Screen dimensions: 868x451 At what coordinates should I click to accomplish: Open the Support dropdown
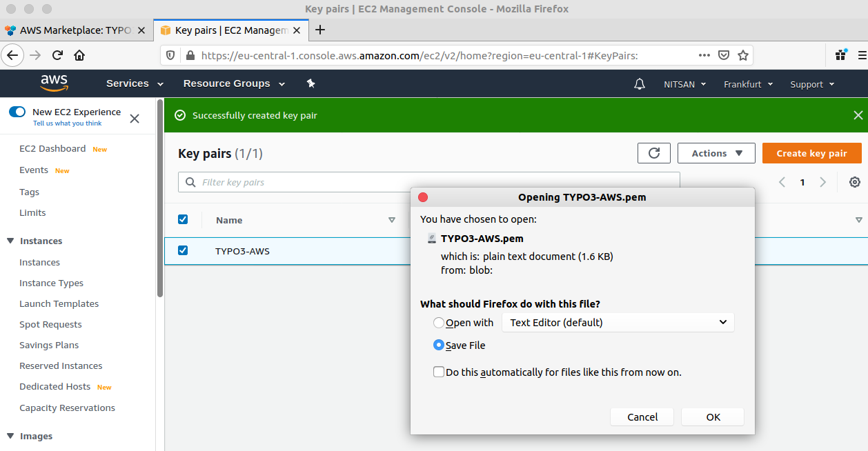(x=812, y=84)
